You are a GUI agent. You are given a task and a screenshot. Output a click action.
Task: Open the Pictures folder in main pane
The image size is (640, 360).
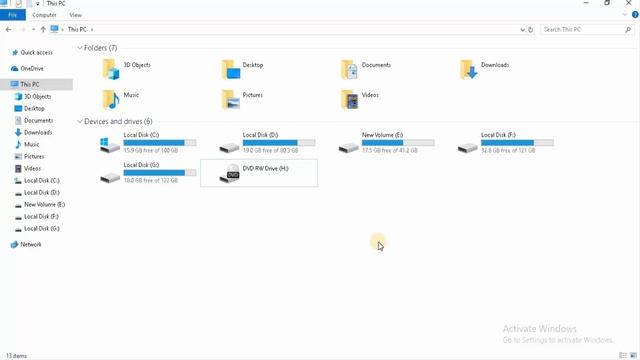(x=230, y=99)
